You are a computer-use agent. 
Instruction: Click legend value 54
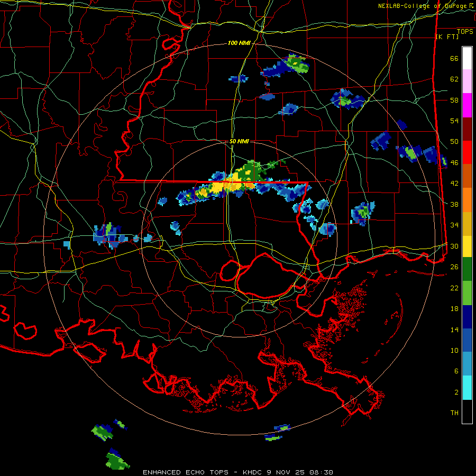[x=454, y=121]
